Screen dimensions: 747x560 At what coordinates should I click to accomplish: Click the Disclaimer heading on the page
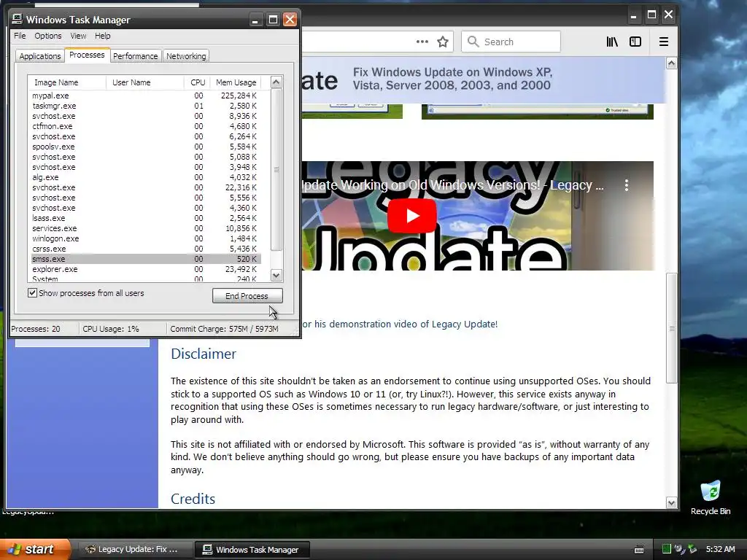pyautogui.click(x=204, y=354)
